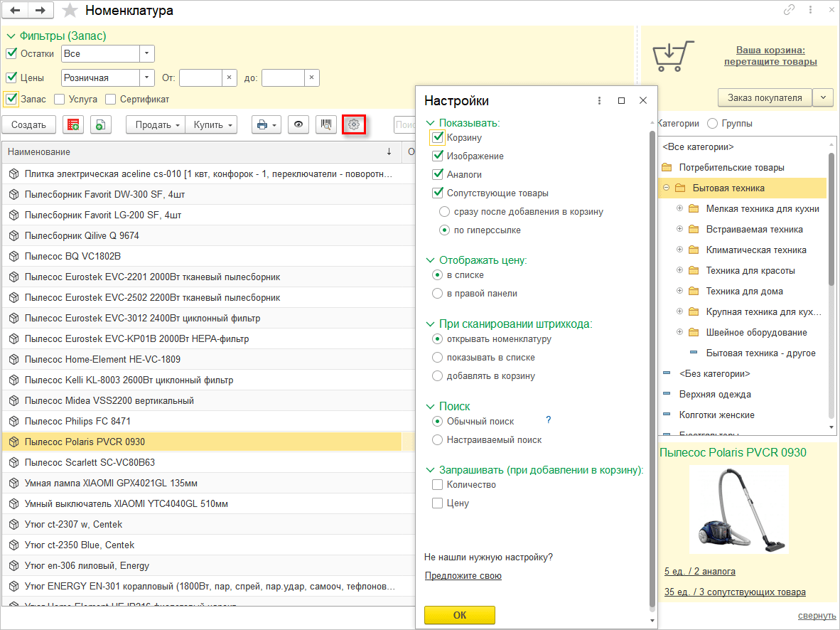Uncheck the Аналоги checkbox
Image resolution: width=840 pixels, height=630 pixels.
coord(438,174)
